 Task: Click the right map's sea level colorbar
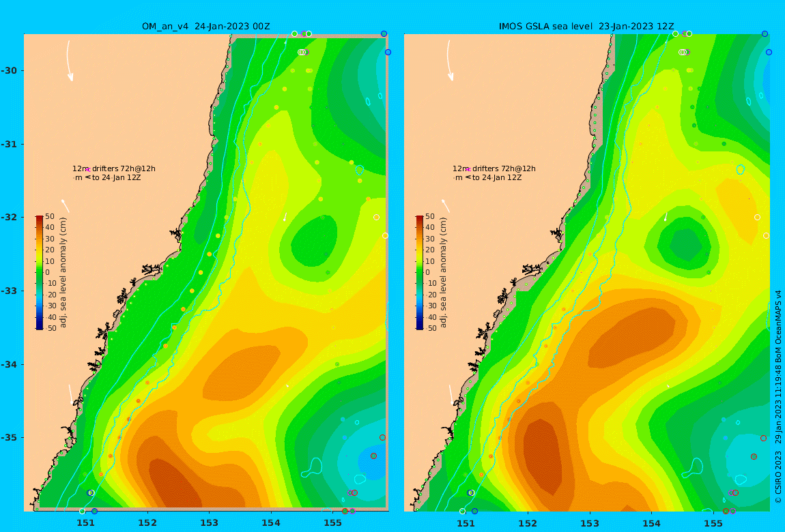(420, 273)
